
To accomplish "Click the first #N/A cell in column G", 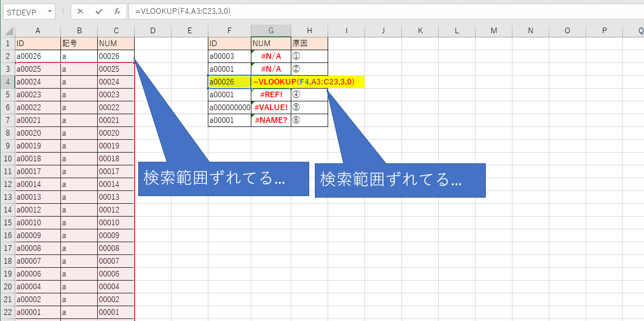I will (271, 56).
